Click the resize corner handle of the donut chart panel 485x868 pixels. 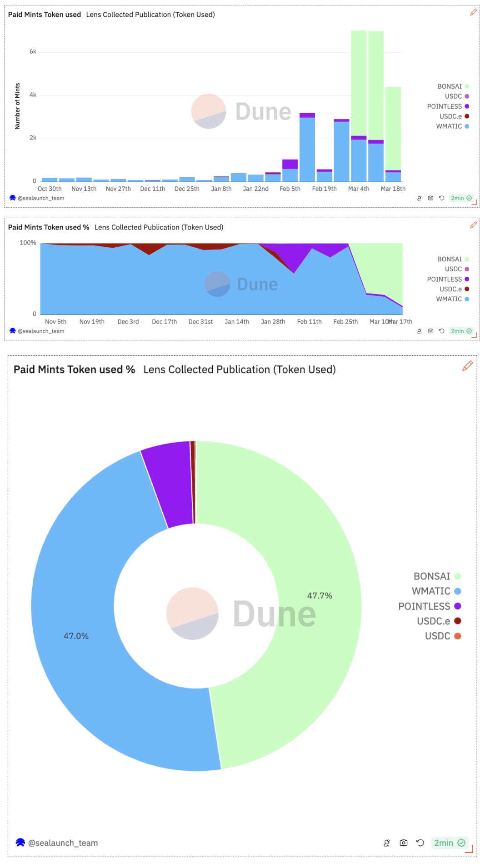point(470,849)
